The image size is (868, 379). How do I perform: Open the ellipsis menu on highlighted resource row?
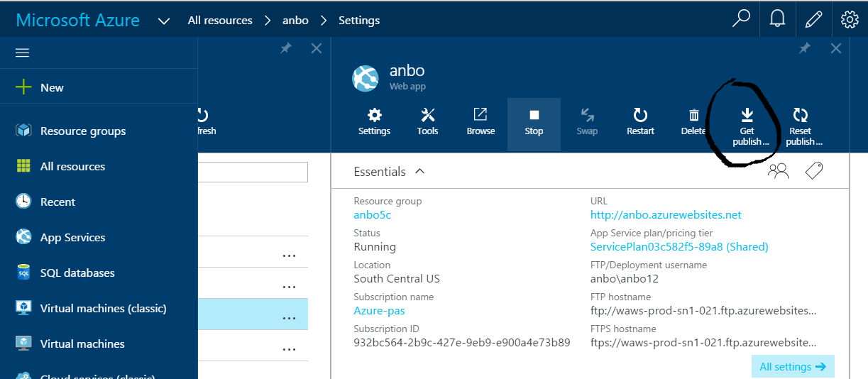pos(289,318)
